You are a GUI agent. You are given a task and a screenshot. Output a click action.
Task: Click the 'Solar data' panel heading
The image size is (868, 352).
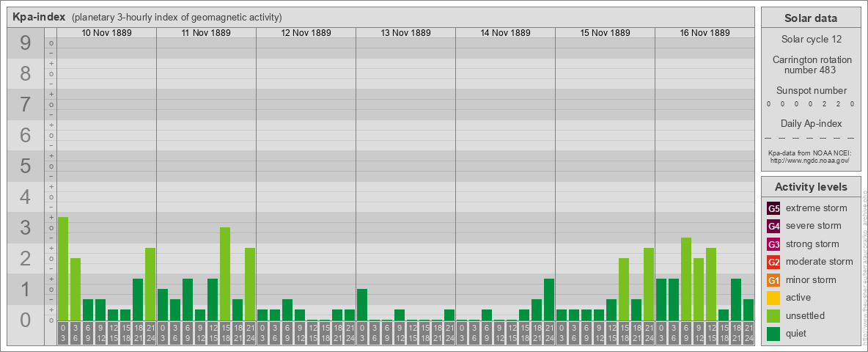[811, 18]
